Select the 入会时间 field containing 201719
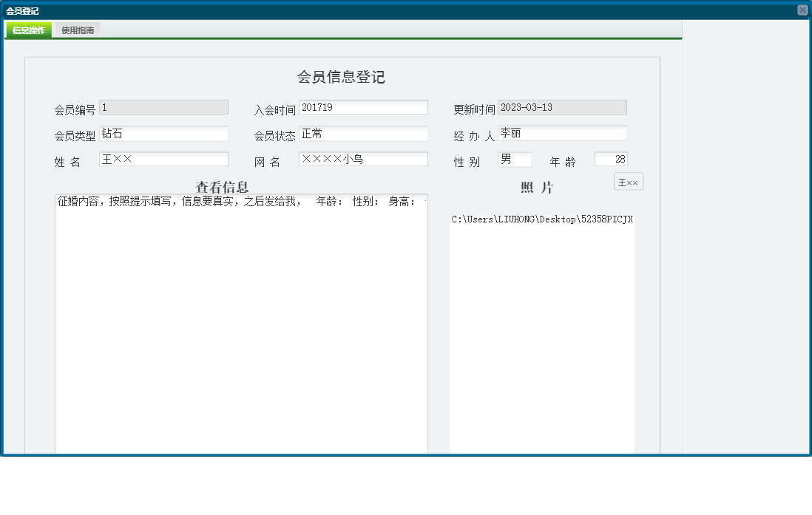Viewport: 812px width, 515px height. (363, 106)
